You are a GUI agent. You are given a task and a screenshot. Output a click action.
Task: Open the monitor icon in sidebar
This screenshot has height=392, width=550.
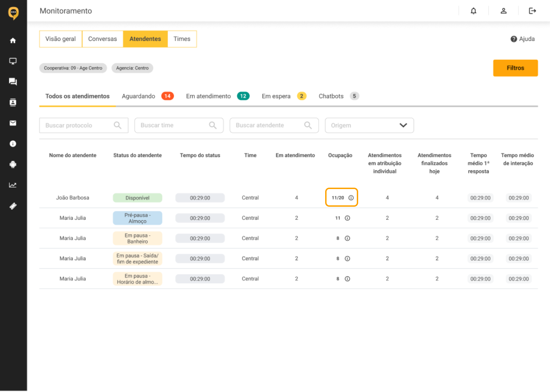click(x=13, y=61)
